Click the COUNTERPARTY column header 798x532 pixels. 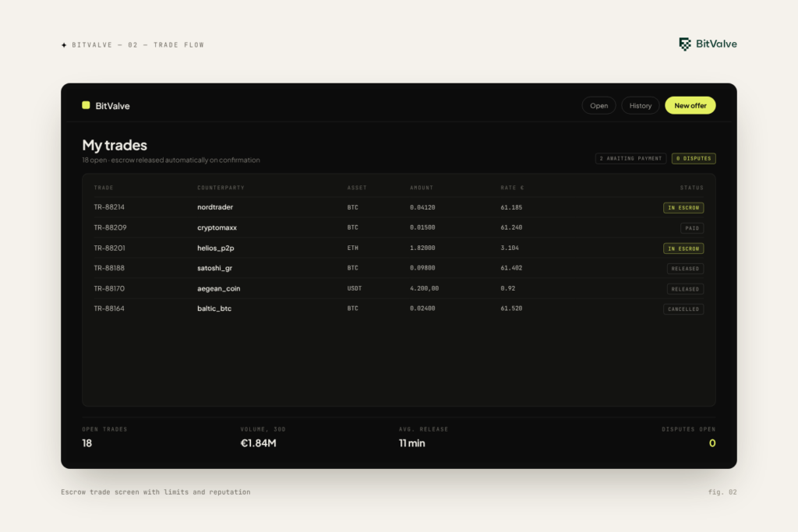221,188
